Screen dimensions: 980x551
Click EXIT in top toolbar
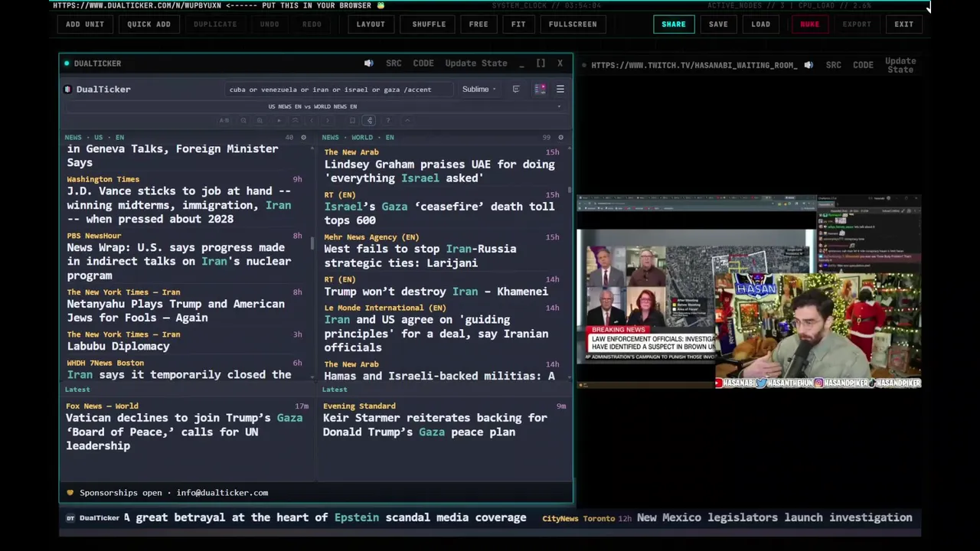904,24
